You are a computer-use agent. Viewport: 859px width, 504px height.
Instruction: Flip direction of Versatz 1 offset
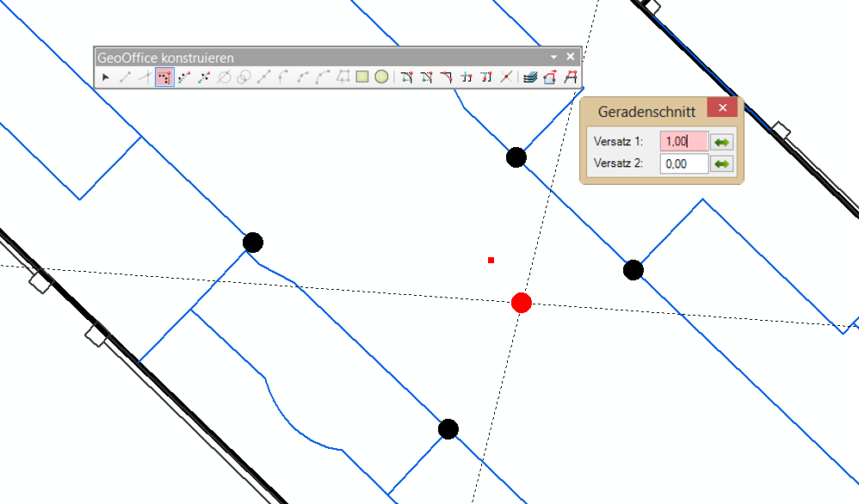tap(721, 141)
